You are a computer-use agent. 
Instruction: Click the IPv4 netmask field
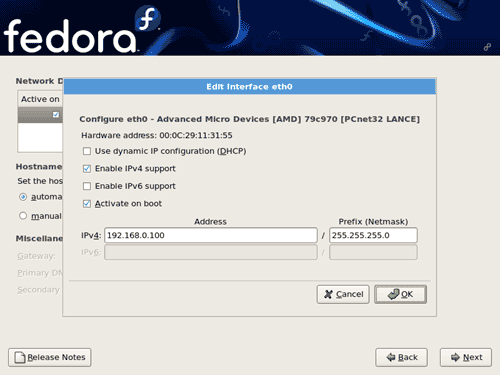click(373, 235)
